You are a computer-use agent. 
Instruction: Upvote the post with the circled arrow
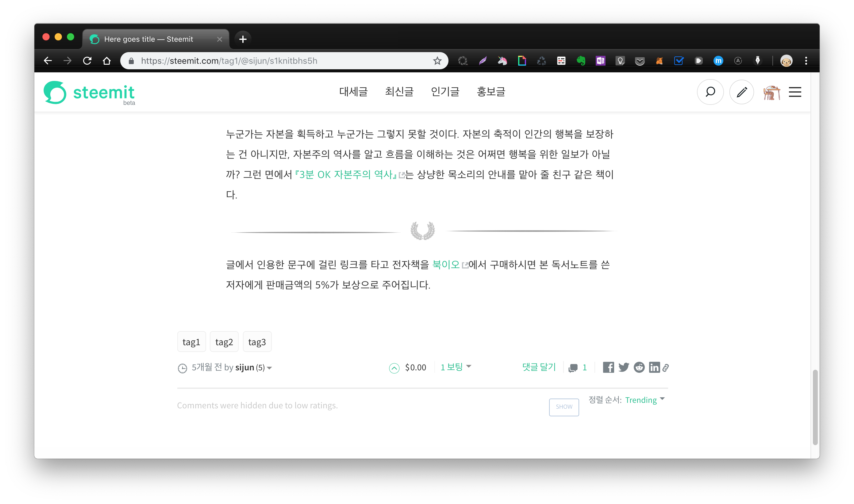[394, 368]
